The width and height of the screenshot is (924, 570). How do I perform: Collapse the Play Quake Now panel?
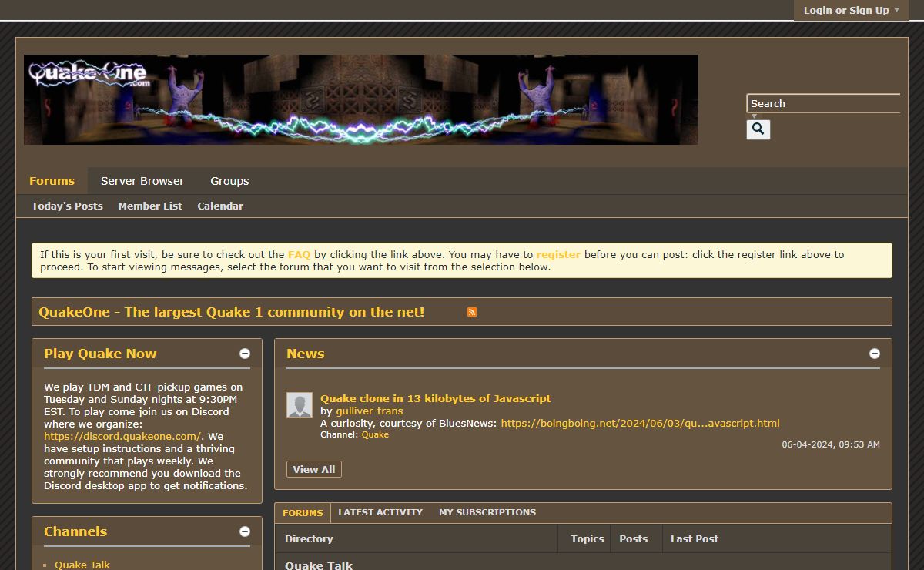coord(245,354)
